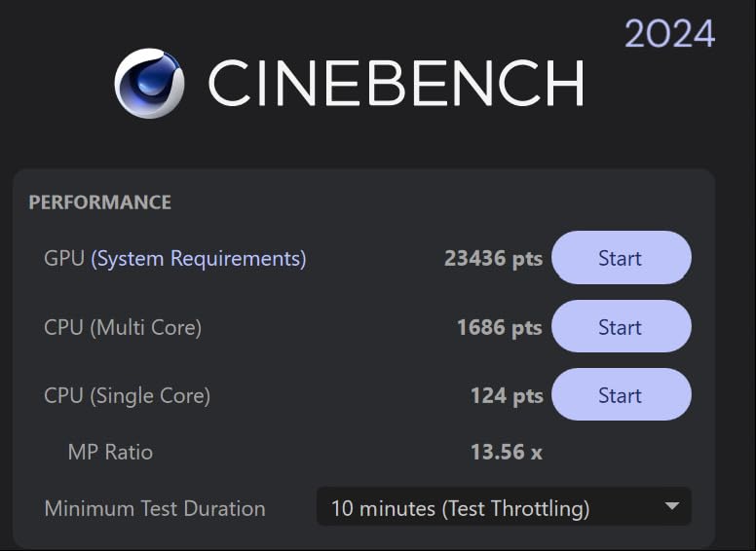Click the Cinebench sphere logo icon

[149, 83]
